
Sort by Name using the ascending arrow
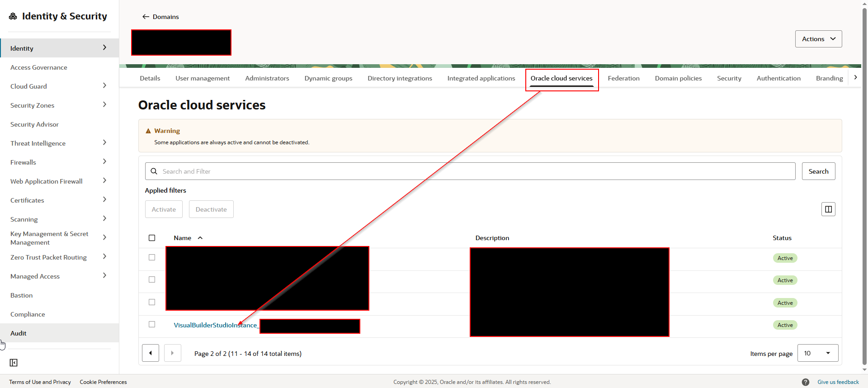pos(200,238)
